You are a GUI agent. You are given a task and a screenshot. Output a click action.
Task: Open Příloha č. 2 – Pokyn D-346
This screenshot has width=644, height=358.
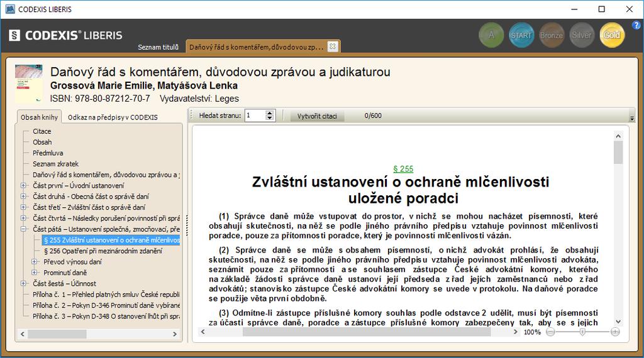pyautogui.click(x=106, y=305)
